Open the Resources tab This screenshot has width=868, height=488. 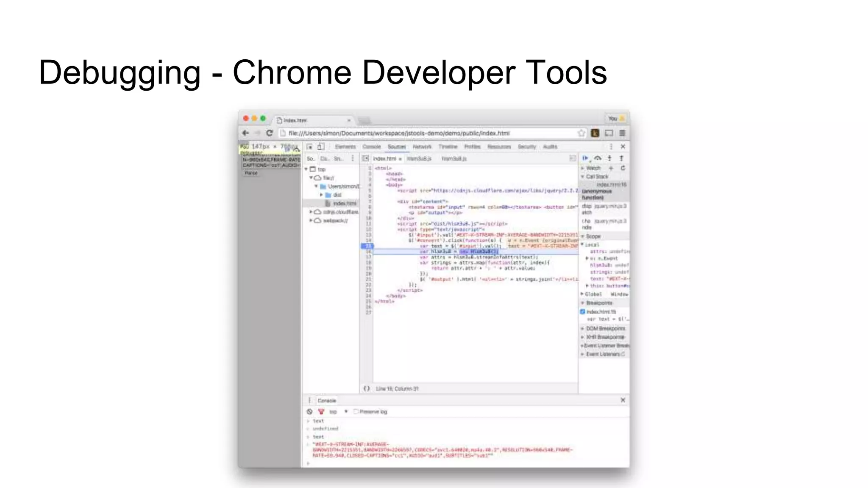click(499, 147)
